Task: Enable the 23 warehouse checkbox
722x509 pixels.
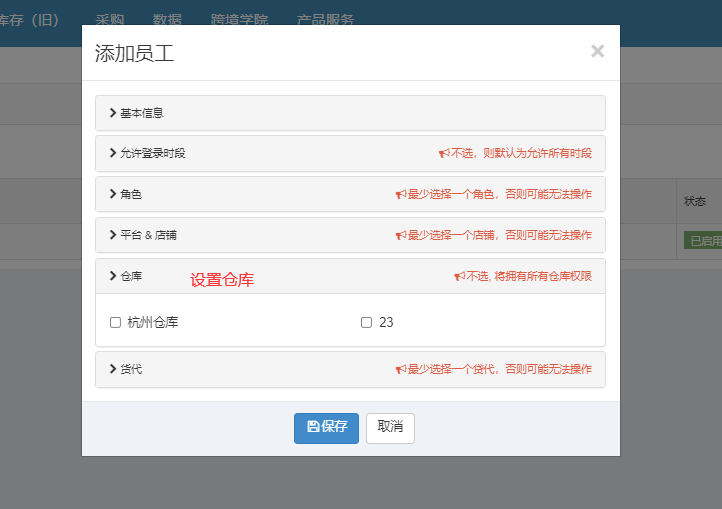Action: [x=366, y=322]
